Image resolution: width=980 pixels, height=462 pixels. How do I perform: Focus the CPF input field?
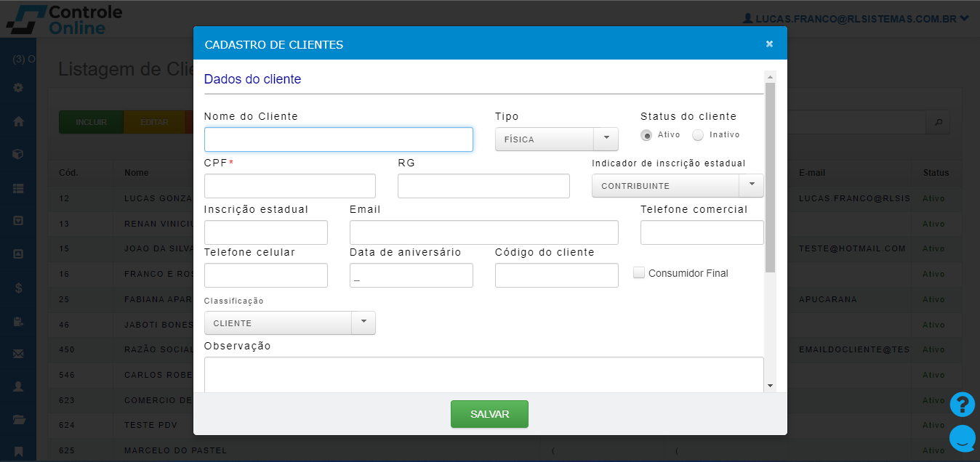pos(289,186)
